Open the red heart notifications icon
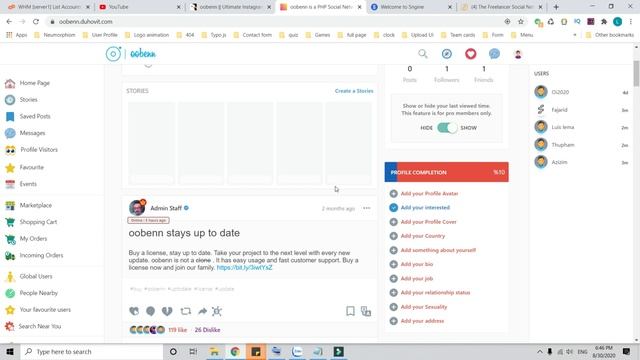640x360 pixels. (471, 54)
